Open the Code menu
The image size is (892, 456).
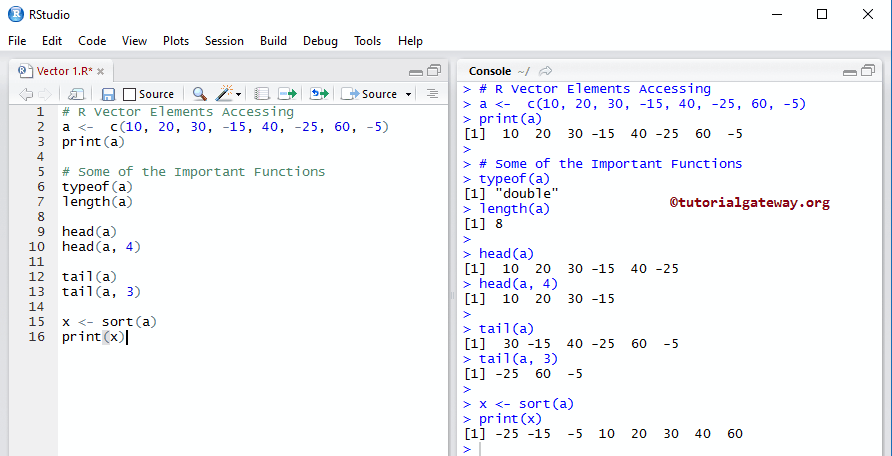(92, 41)
